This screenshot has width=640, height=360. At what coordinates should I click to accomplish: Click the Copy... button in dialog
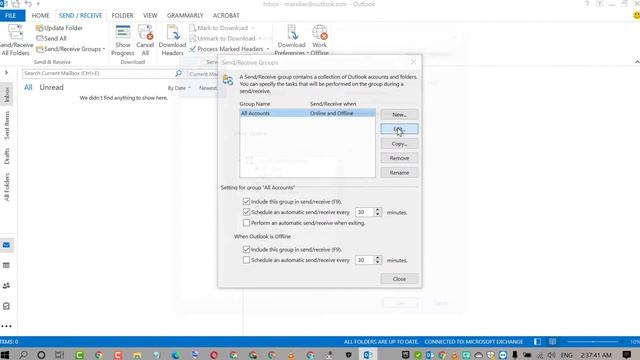(399, 144)
